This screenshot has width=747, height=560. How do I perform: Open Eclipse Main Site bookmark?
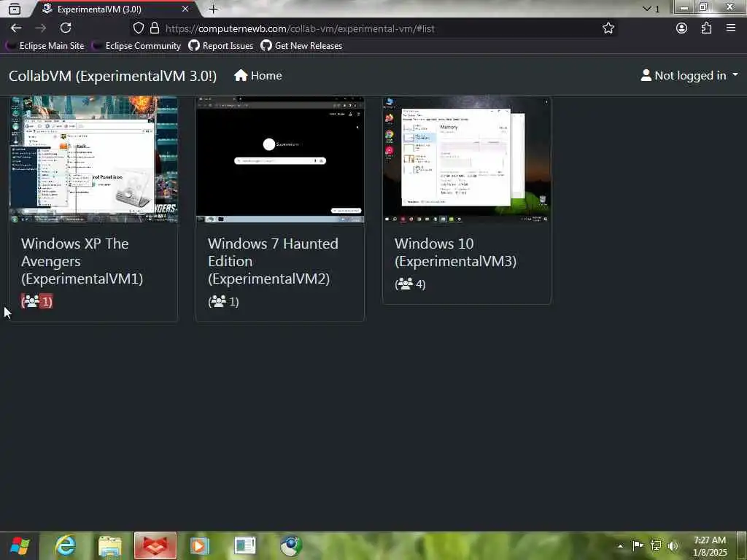pyautogui.click(x=46, y=46)
